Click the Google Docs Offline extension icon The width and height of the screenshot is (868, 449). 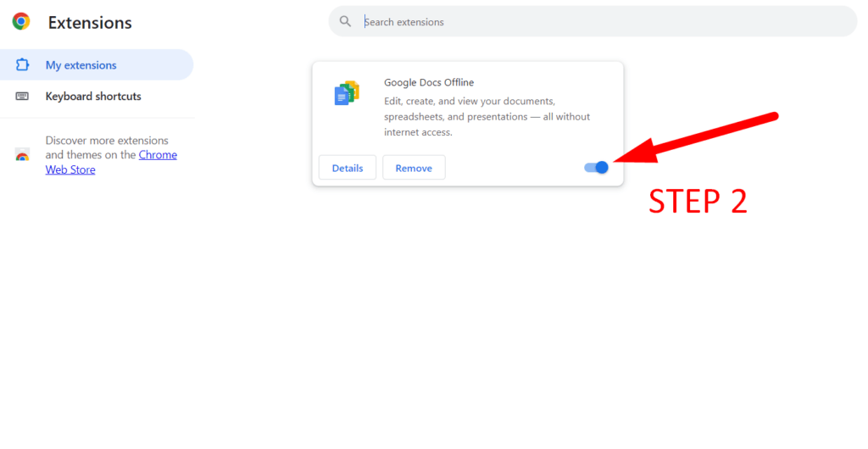(347, 93)
